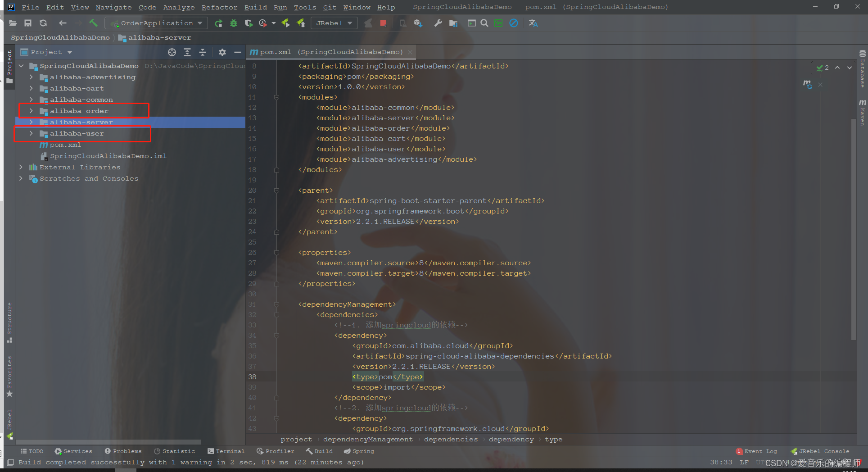Start debugging with the bug icon
The height and width of the screenshot is (472, 868).
pyautogui.click(x=233, y=23)
